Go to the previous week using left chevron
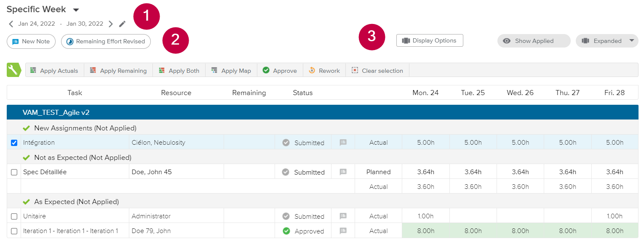 [11, 24]
